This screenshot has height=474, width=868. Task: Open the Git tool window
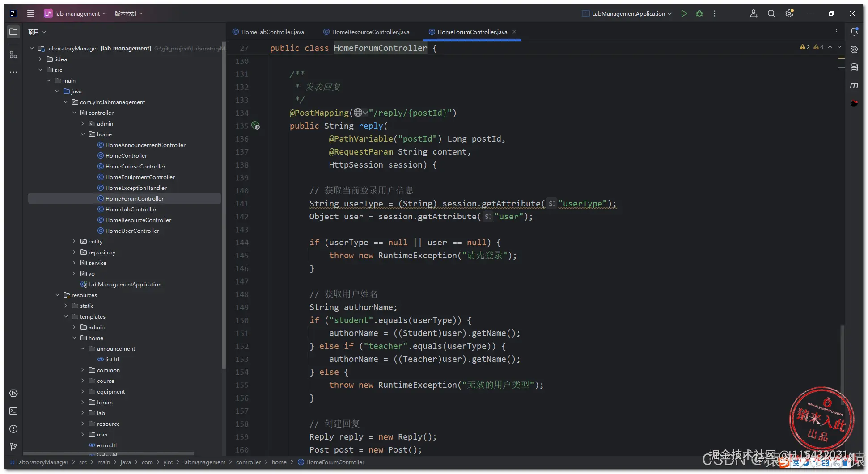tap(13, 447)
